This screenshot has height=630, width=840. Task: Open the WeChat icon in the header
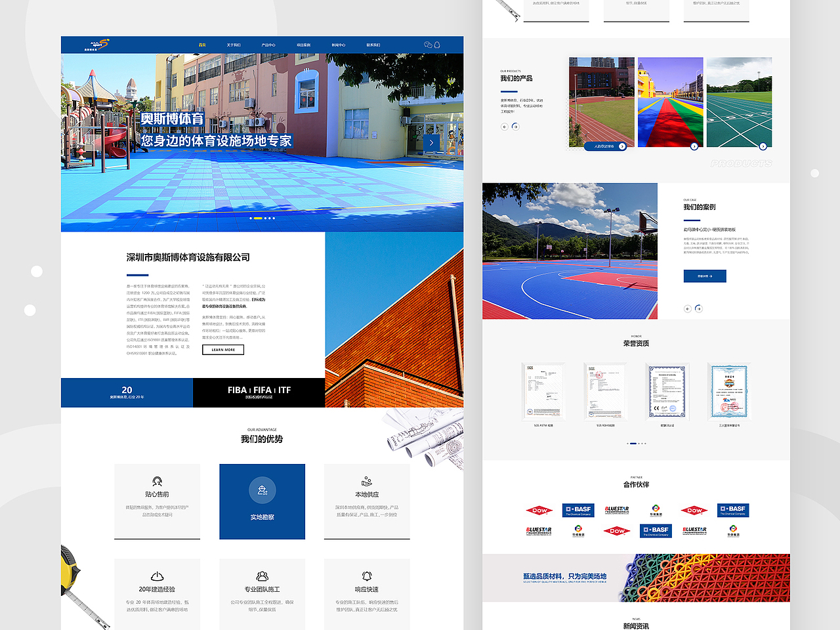click(x=428, y=45)
